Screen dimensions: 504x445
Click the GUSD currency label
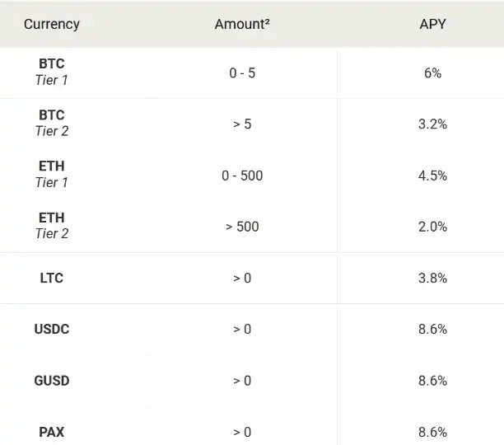52,381
